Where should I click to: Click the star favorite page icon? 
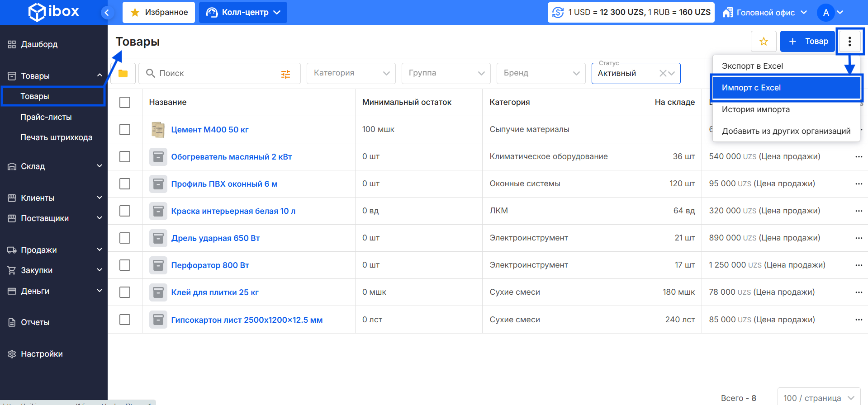pyautogui.click(x=764, y=42)
